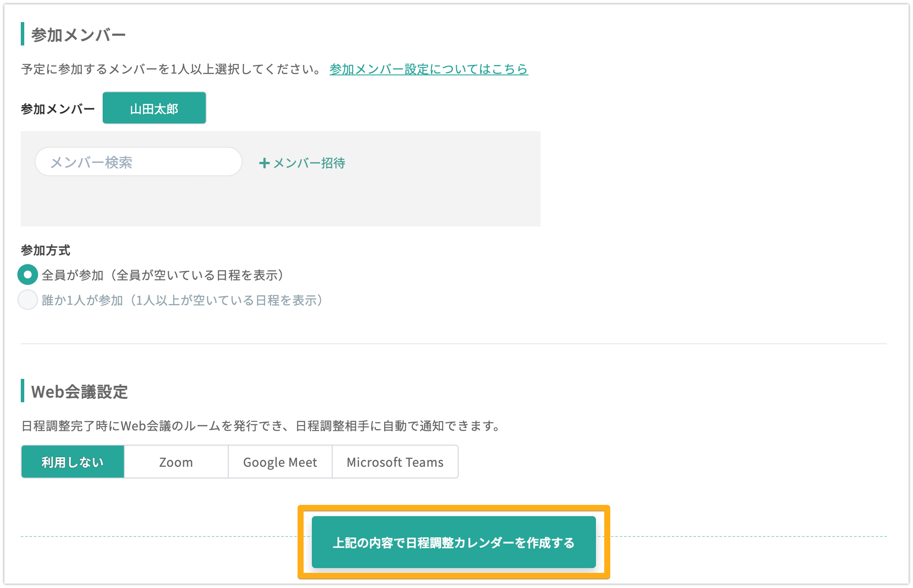Screen dimensions: 913x588
Task: Choose Google Meet for the web meeting
Action: [x=280, y=462]
